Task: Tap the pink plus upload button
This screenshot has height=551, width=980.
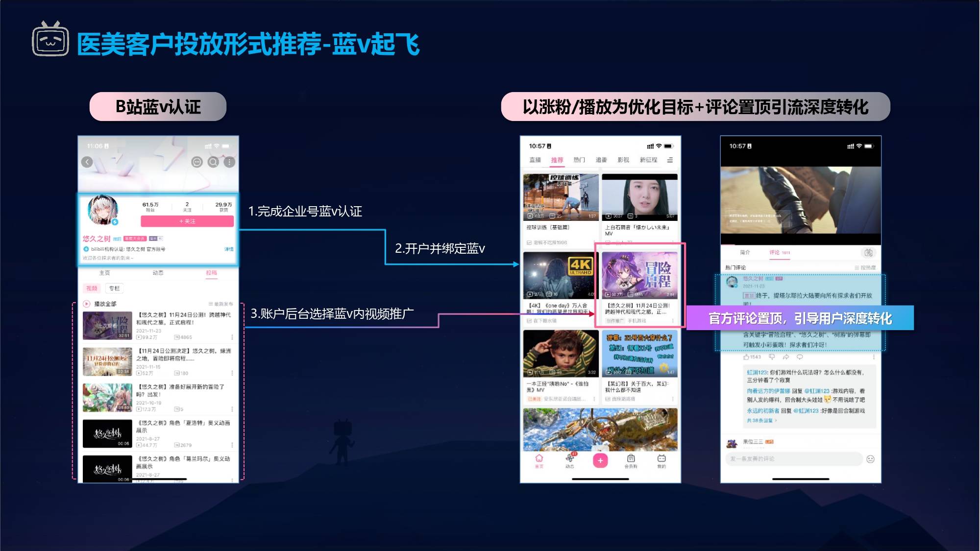Action: (x=600, y=461)
